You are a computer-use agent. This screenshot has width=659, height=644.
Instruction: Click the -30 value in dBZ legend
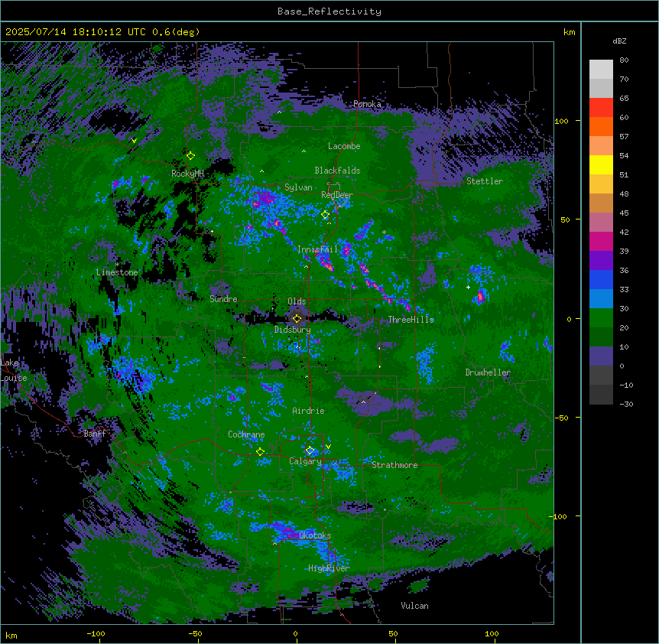coord(626,405)
